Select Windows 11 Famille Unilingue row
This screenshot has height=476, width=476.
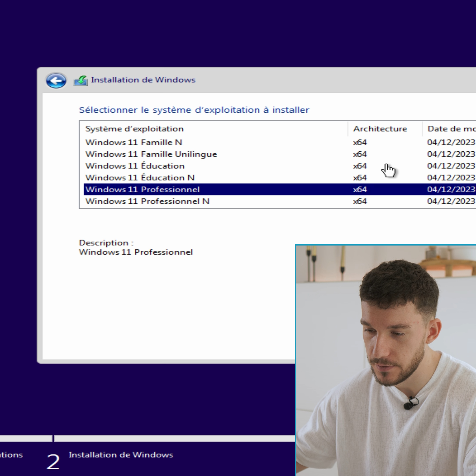click(x=280, y=154)
